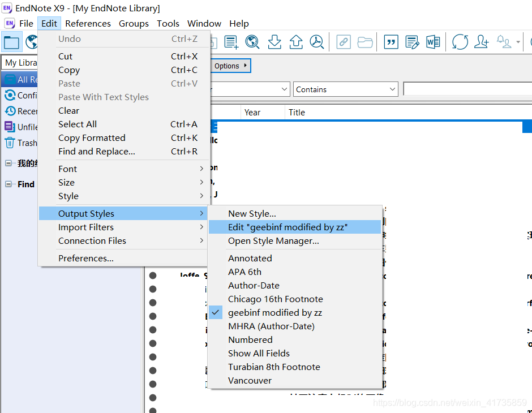This screenshot has width=532, height=413.
Task: Open the Window menu
Action: pyautogui.click(x=204, y=23)
